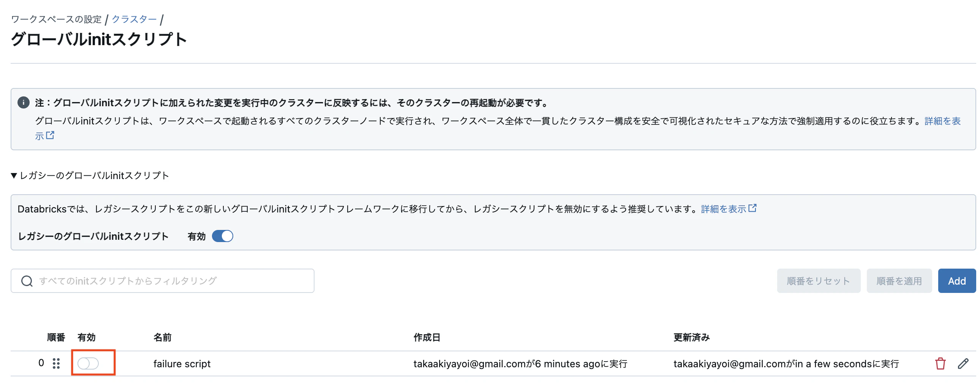Click the 順番を適用 button
This screenshot has width=980, height=387.
click(x=899, y=281)
